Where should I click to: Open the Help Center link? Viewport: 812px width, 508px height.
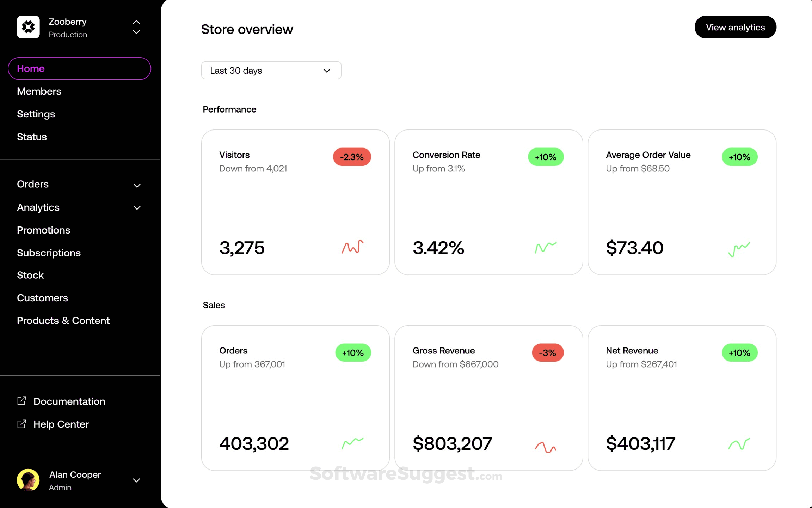pyautogui.click(x=61, y=424)
